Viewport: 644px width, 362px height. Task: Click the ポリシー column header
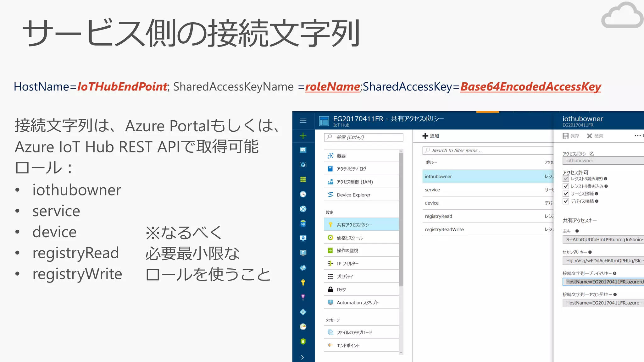click(x=431, y=162)
